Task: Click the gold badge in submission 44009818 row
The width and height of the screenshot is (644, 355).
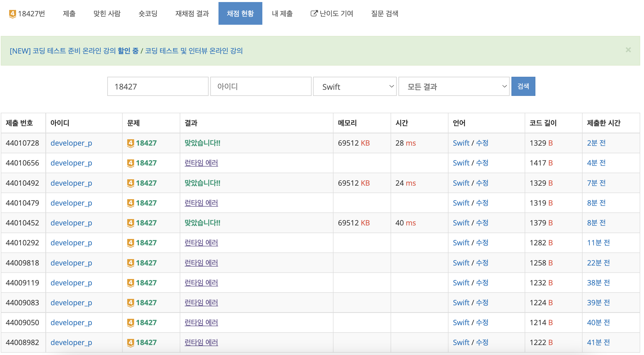Action: click(x=131, y=263)
